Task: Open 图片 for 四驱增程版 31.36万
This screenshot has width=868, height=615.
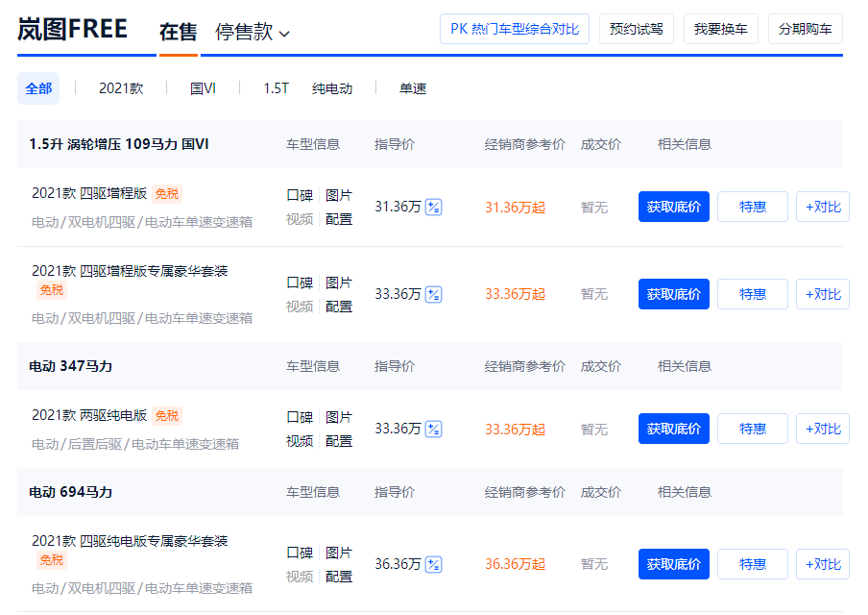Action: coord(339,195)
